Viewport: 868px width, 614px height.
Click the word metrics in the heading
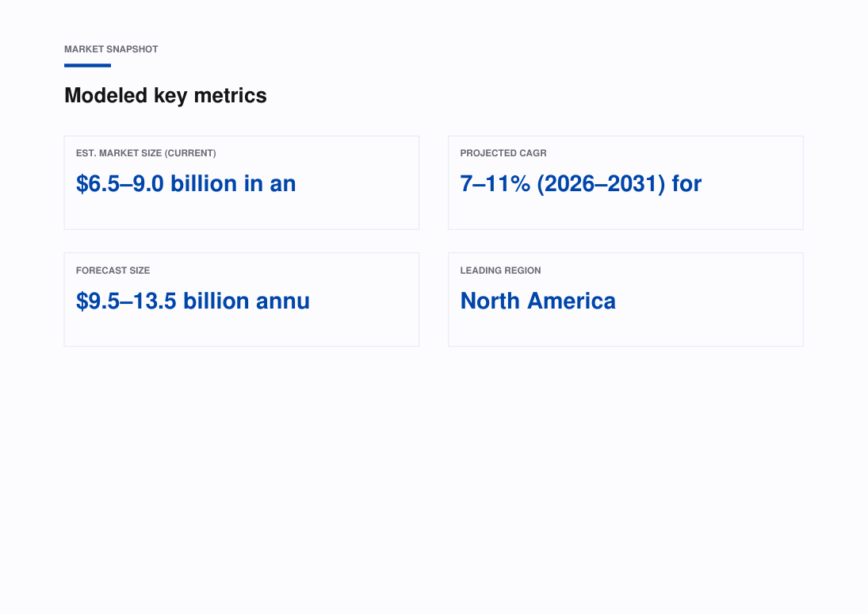tap(231, 95)
